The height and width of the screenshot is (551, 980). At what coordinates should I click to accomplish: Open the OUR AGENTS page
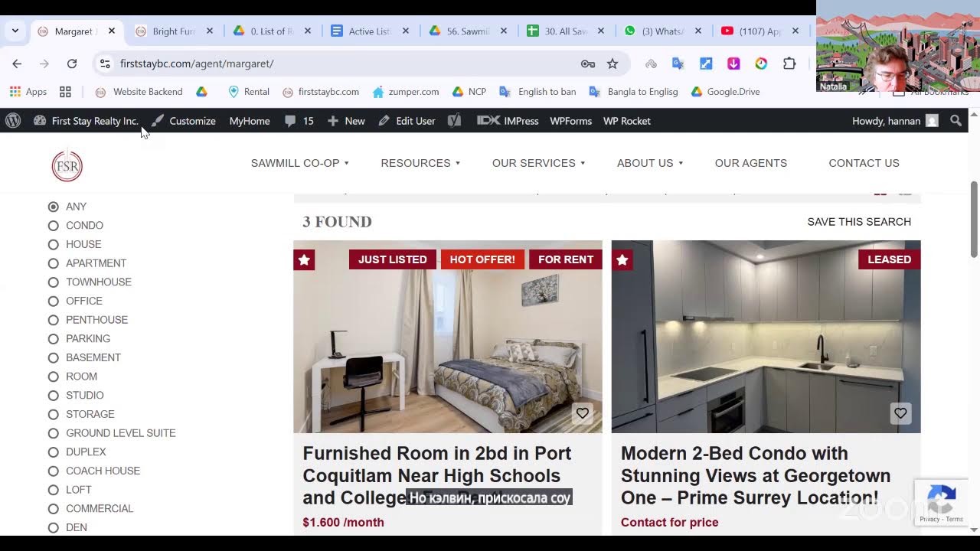click(x=751, y=163)
